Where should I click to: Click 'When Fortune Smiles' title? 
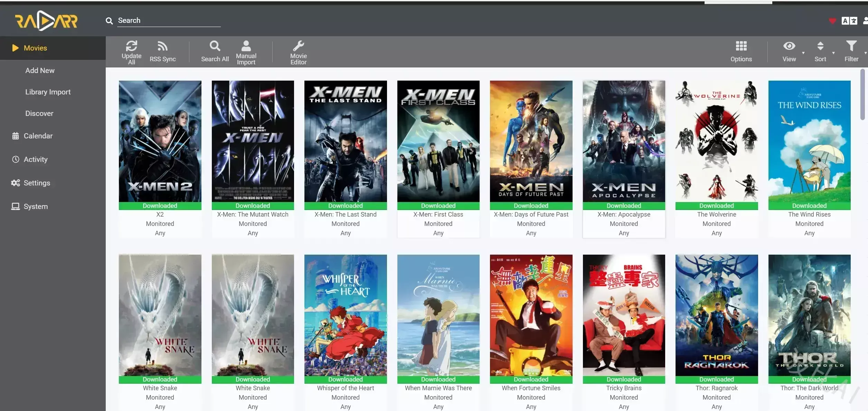click(x=531, y=388)
